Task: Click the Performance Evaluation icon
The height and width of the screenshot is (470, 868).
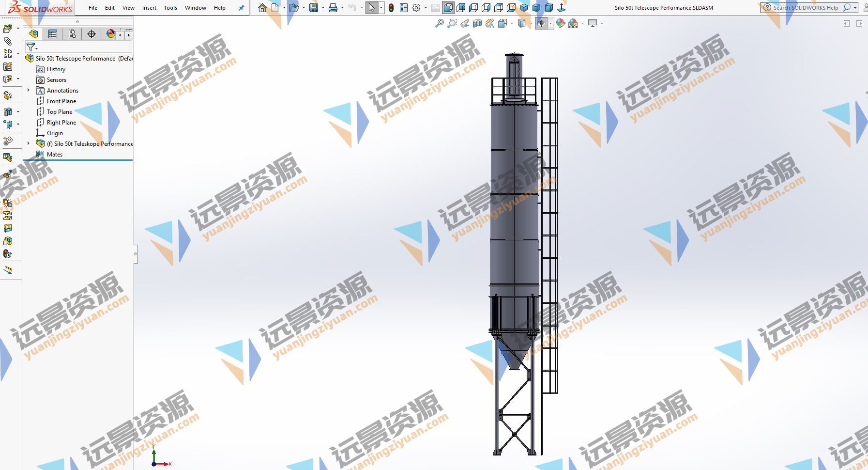Action: [x=8, y=253]
